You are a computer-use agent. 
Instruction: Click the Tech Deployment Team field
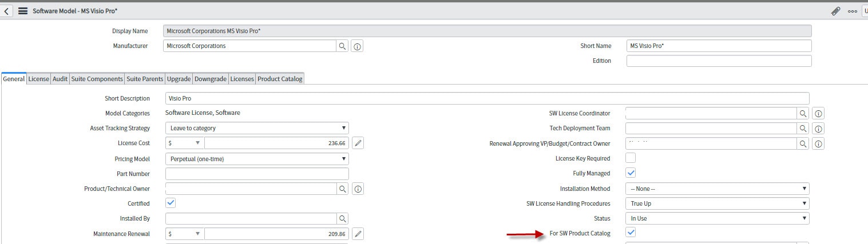point(712,128)
